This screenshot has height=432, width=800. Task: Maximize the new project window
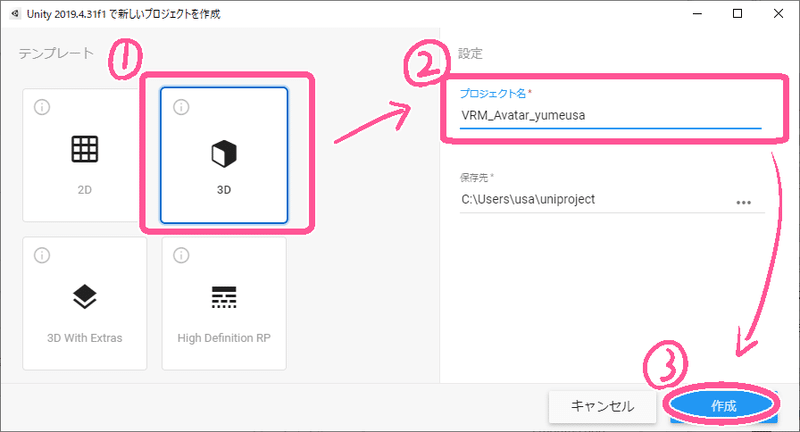coord(737,14)
